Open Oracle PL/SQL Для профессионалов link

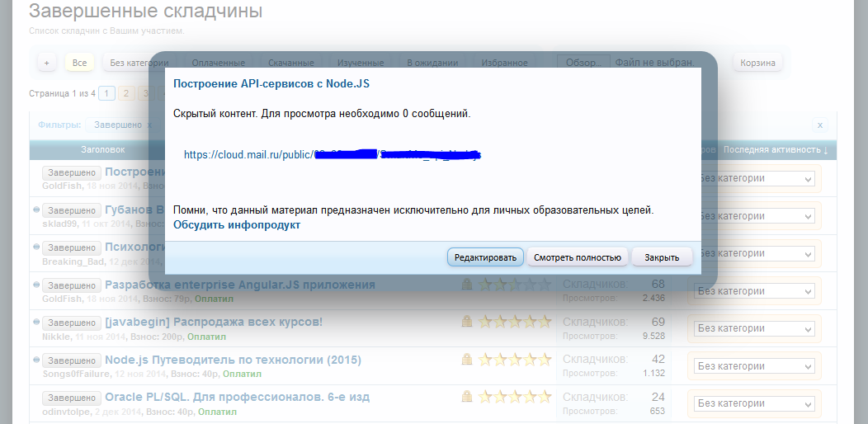(237, 398)
